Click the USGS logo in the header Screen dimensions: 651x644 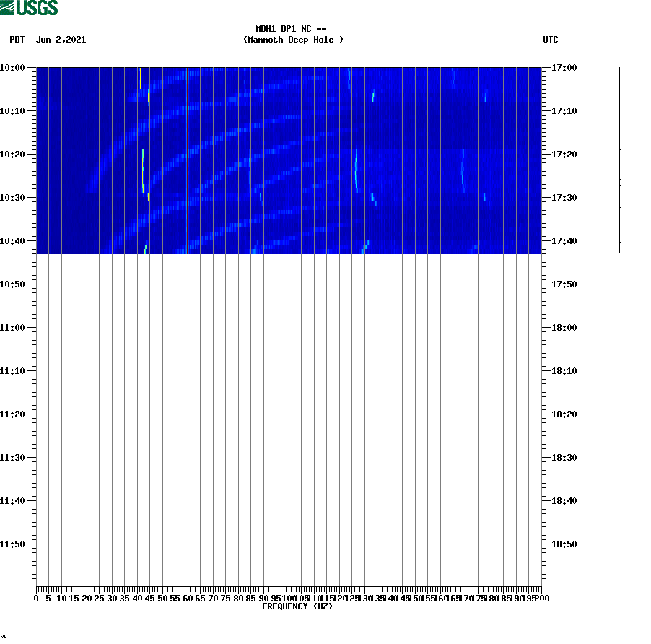click(29, 7)
